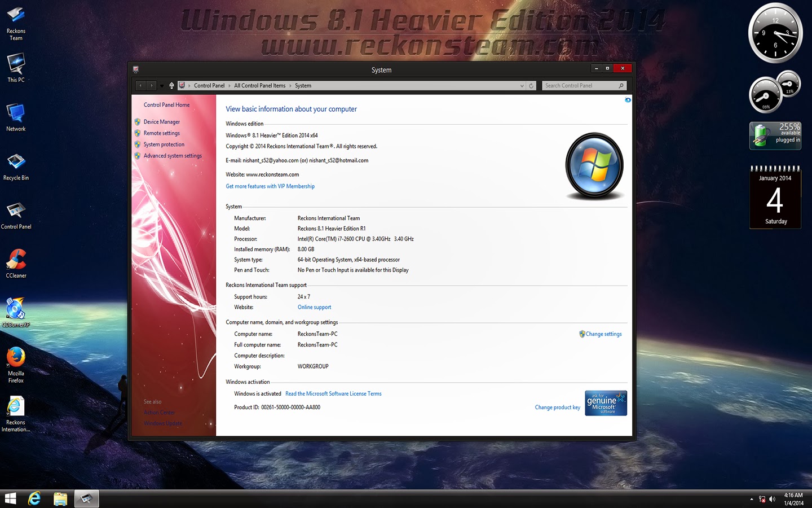This screenshot has height=508, width=812.
Task: Open File Explorer from the taskbar
Action: pos(60,498)
